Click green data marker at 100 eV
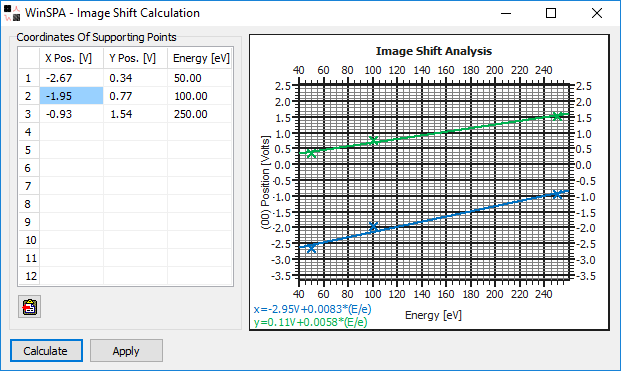 (373, 141)
